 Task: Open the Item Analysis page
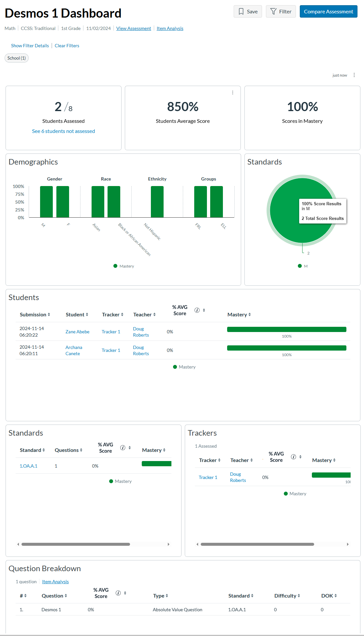(x=170, y=28)
